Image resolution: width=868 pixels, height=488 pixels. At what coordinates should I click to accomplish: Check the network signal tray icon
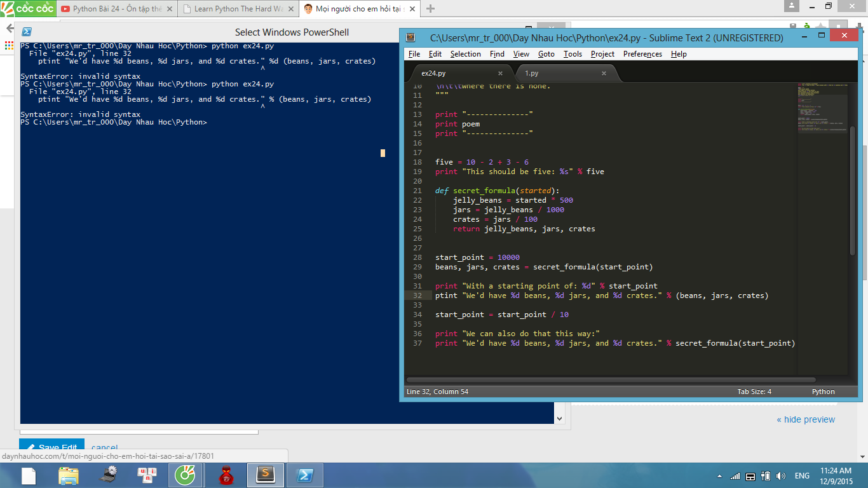click(x=735, y=476)
